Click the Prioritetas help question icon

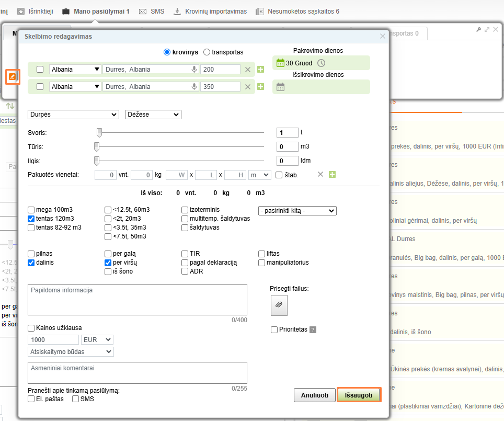tap(313, 330)
